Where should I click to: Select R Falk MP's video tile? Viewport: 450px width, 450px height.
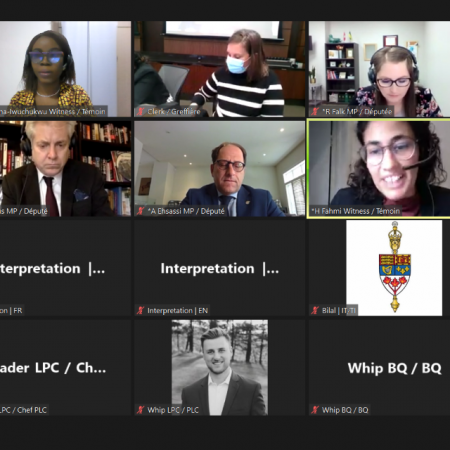(379, 69)
